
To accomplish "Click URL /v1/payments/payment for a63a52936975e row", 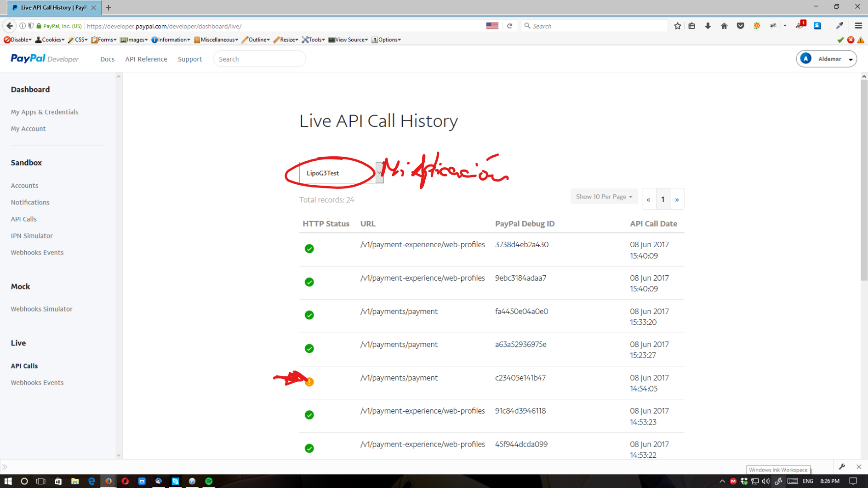I will point(399,345).
